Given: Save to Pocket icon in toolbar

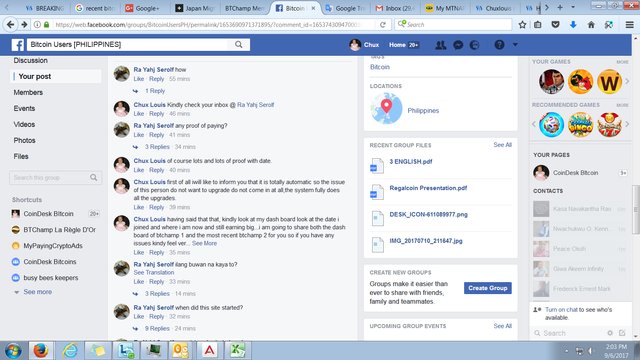Looking at the screenshot, I should pos(555,24).
